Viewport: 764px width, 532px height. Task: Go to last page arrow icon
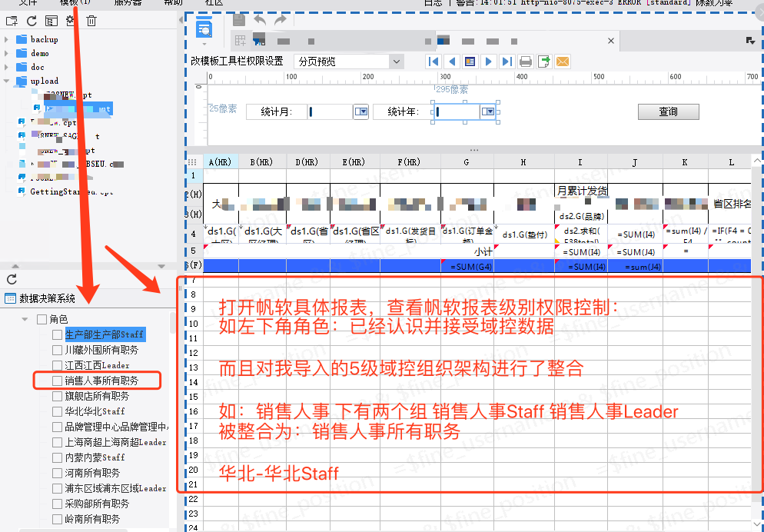(x=507, y=62)
